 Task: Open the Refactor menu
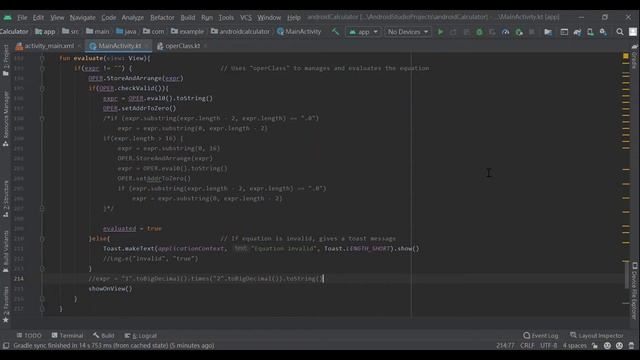[x=162, y=18]
